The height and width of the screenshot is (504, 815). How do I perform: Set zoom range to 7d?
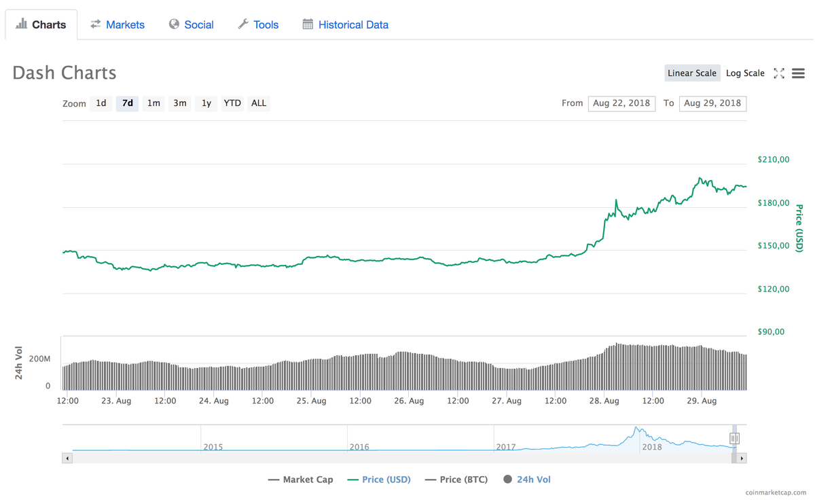[127, 103]
